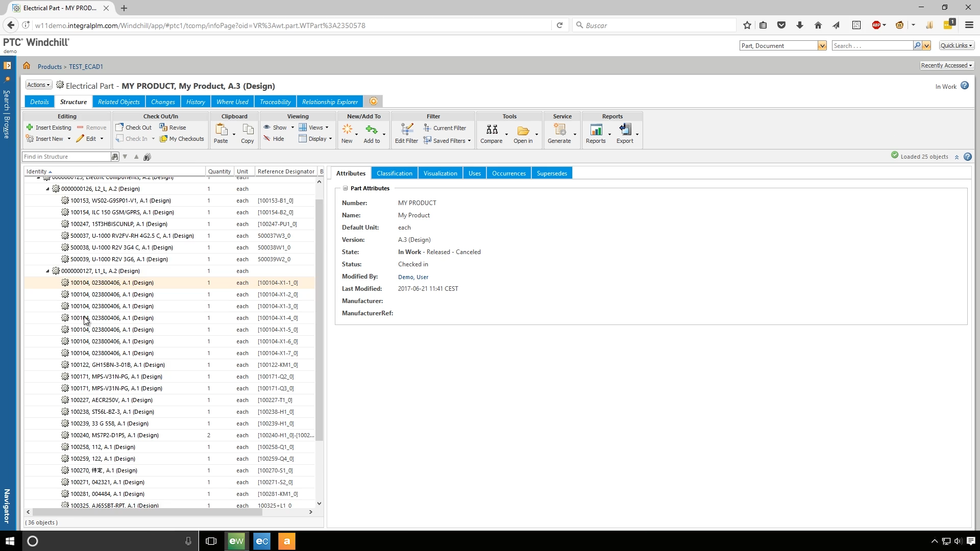Screen dimensions: 980x551
Task: Click the Compare tool icon
Action: [x=492, y=130]
